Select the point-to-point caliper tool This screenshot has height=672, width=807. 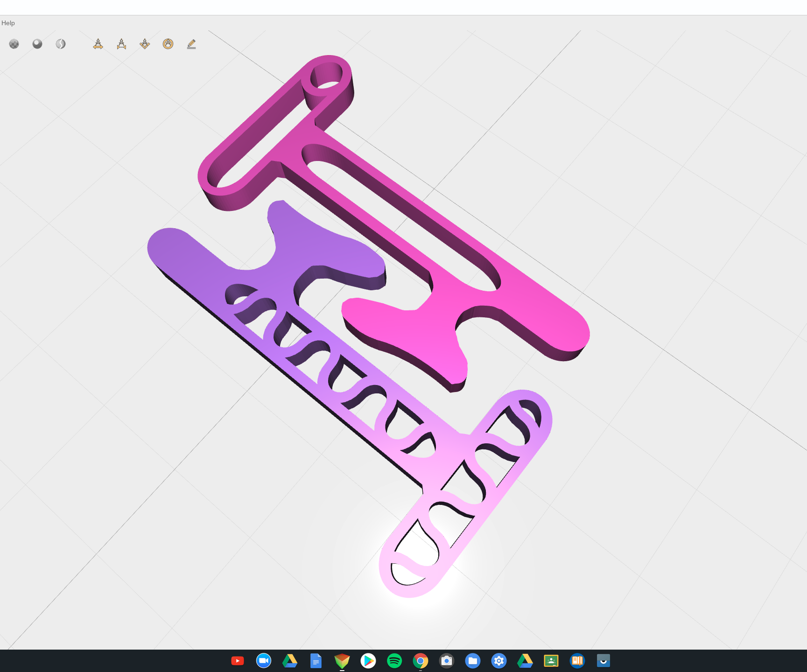pyautogui.click(x=121, y=43)
